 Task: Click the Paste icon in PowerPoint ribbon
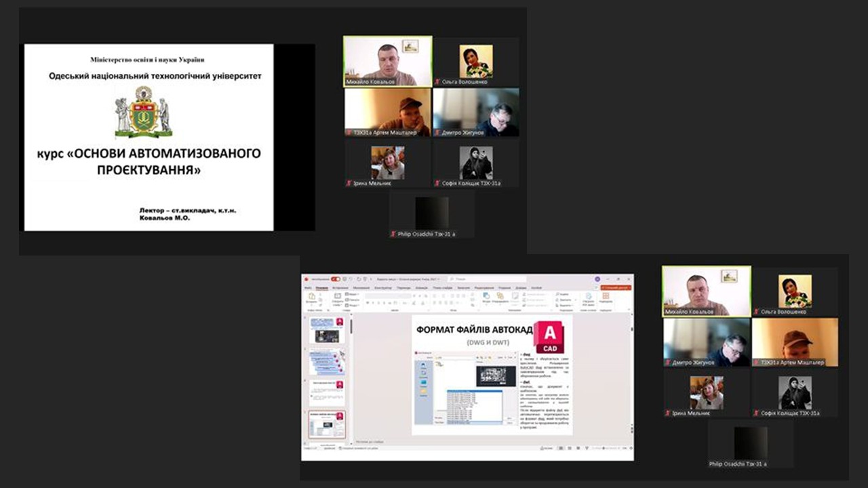pos(312,297)
